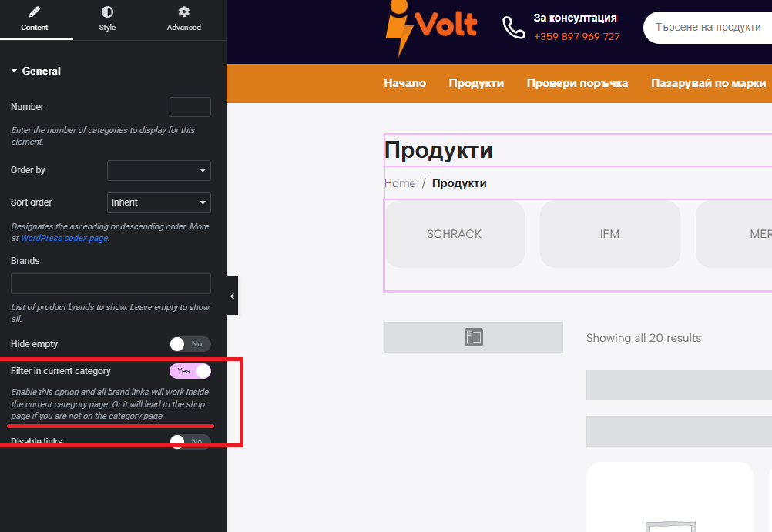Open the Продукти menu item

(476, 83)
